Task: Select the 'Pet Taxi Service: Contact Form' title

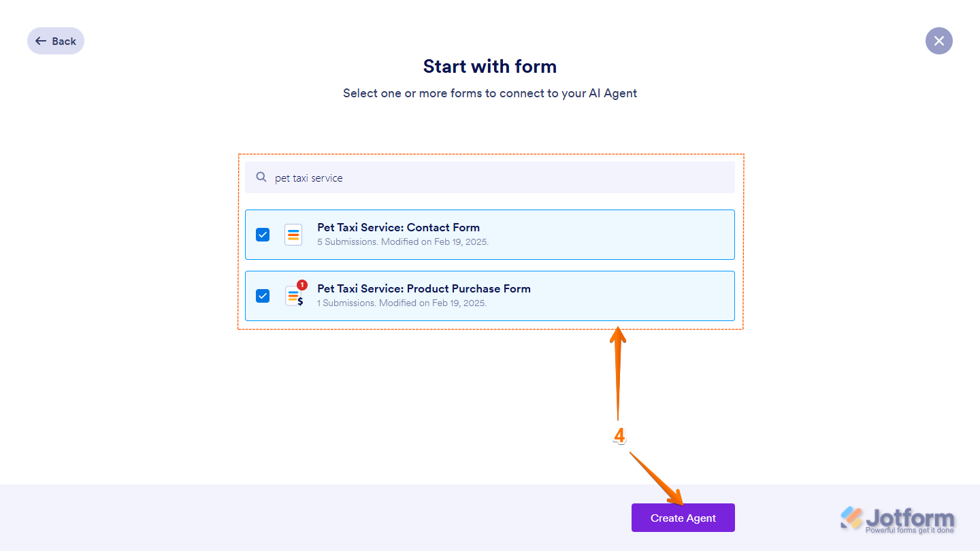Action: pos(398,227)
